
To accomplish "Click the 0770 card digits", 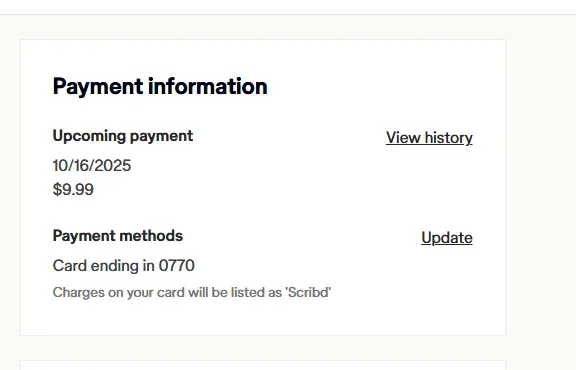I will 177,265.
